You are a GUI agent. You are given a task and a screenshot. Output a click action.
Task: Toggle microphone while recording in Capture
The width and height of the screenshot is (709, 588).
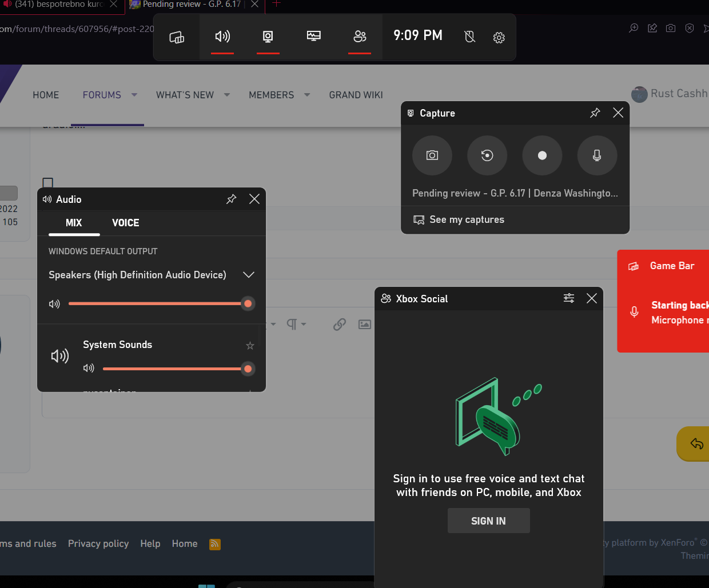coord(597,155)
